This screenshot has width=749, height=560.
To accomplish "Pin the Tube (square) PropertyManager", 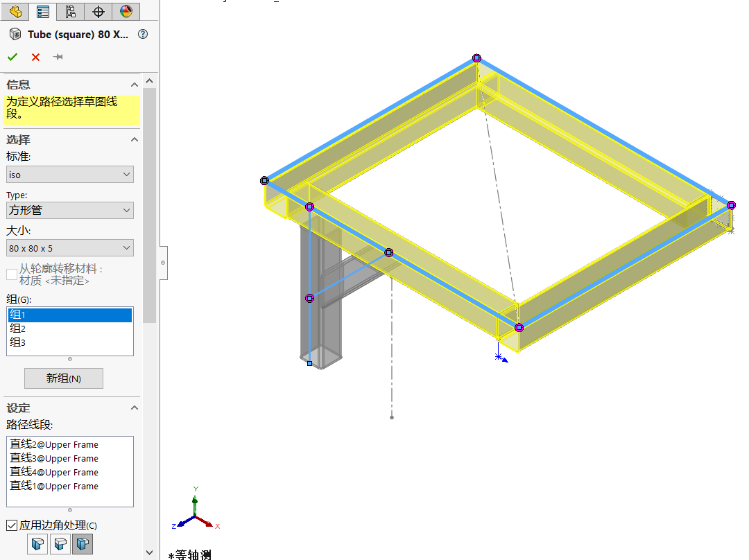I will [x=58, y=57].
